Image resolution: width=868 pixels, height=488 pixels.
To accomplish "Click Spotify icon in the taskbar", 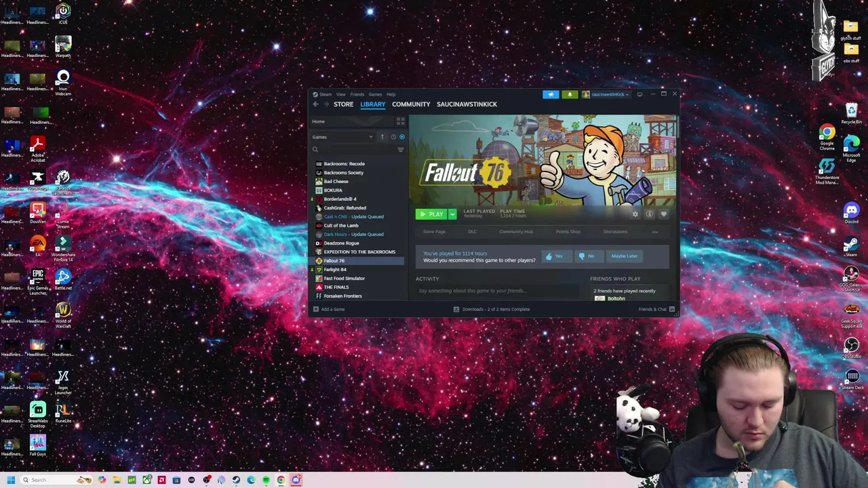I will coord(266,480).
